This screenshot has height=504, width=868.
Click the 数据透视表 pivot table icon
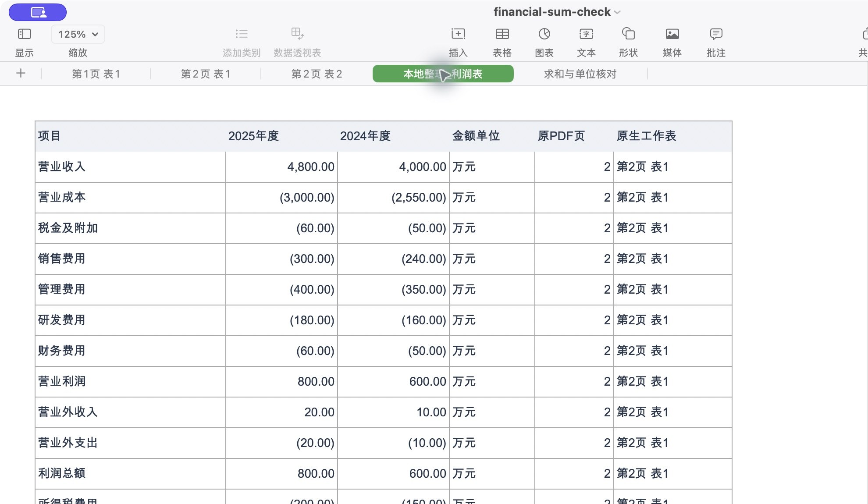click(x=297, y=34)
